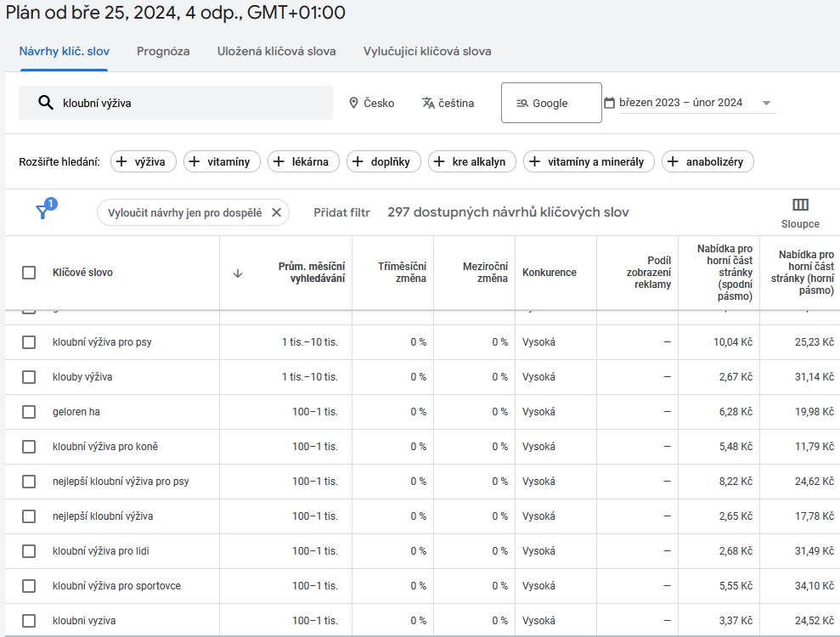The height and width of the screenshot is (637, 840).
Task: Open the calendar icon for date range
Action: 609,102
